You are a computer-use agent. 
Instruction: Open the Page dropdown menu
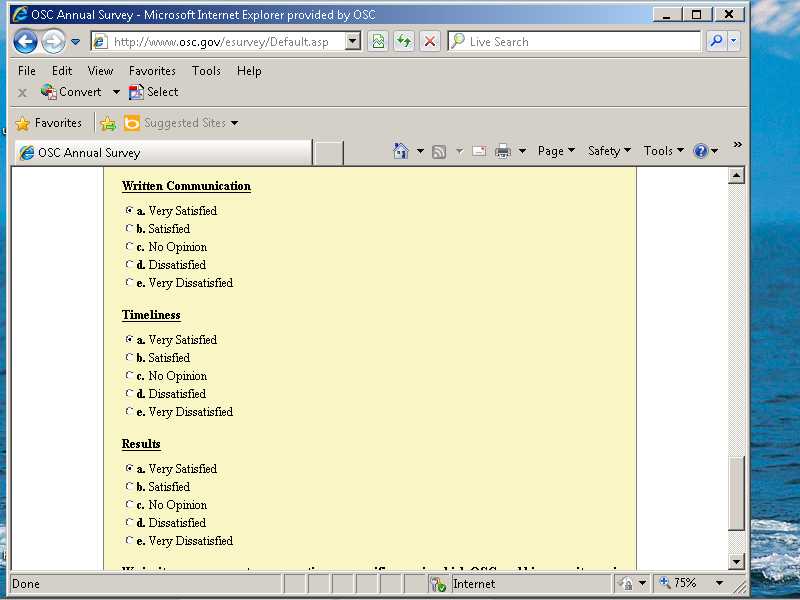tap(556, 151)
